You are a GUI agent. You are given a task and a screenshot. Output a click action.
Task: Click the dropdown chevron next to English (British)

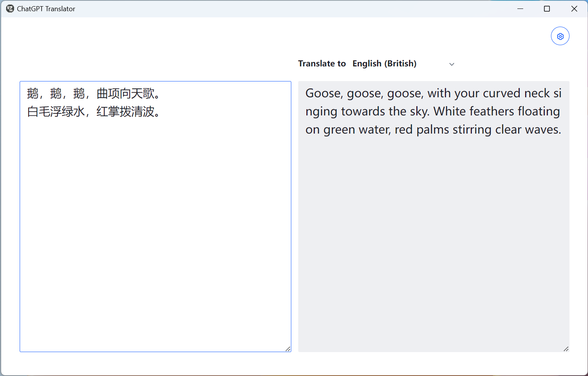click(451, 64)
